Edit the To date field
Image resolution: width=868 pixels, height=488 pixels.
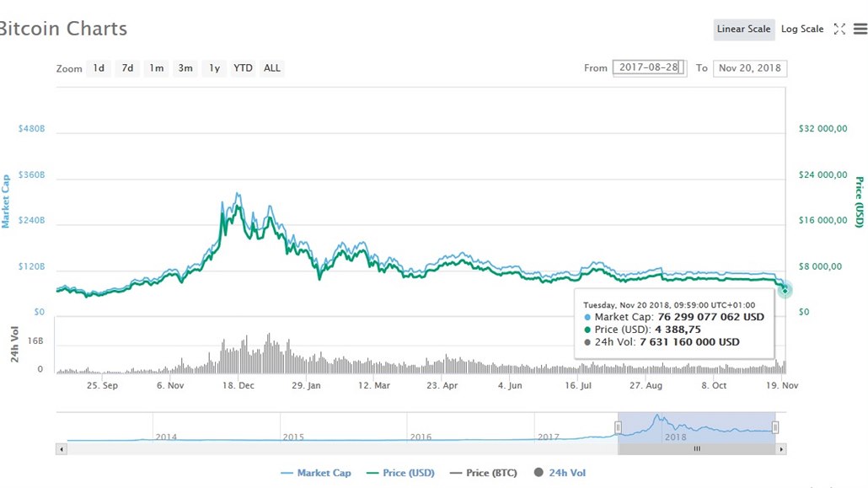point(749,68)
